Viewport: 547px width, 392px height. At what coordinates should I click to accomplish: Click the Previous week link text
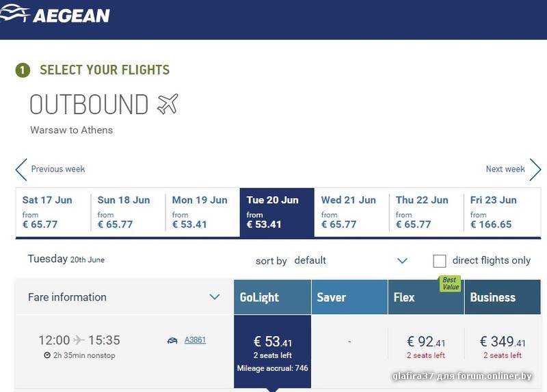tap(58, 169)
